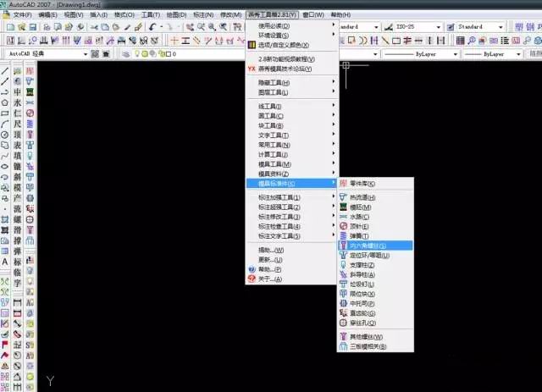This screenshot has height=392, width=542.
Task: Open the Layer Properties Manager icon
Action: pos(126,54)
